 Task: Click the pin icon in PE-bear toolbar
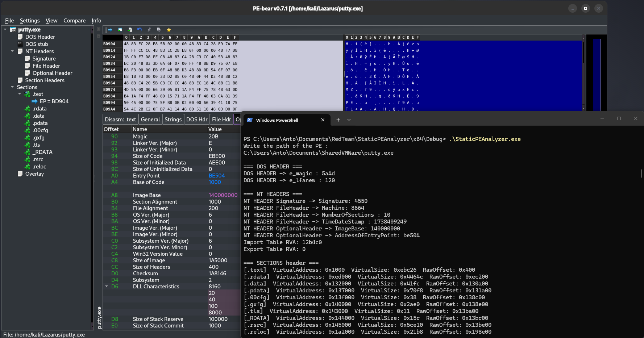[149, 30]
